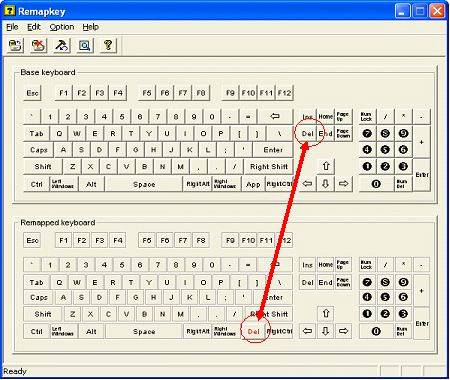Select the left arrow key in Remapped keyboard
This screenshot has width=450, height=380.
pos(308,331)
